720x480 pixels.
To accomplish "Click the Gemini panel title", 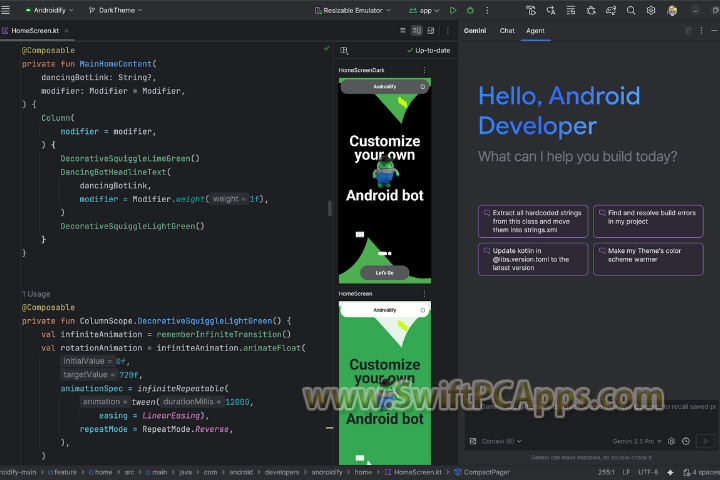I will click(x=475, y=30).
